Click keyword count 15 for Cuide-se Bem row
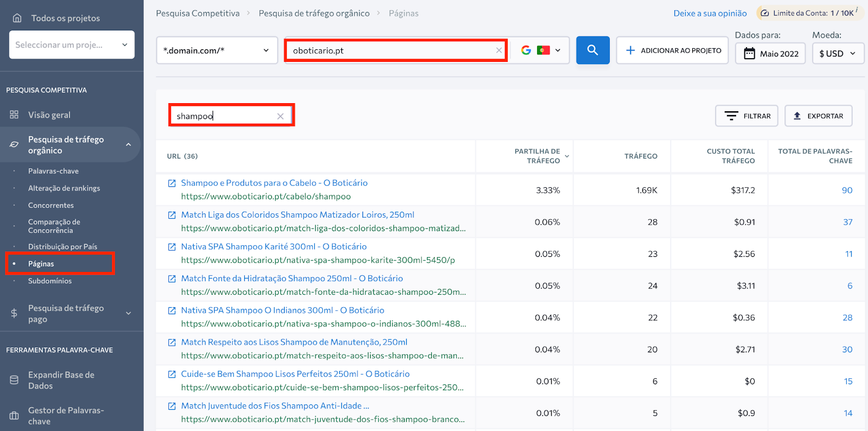 [848, 381]
